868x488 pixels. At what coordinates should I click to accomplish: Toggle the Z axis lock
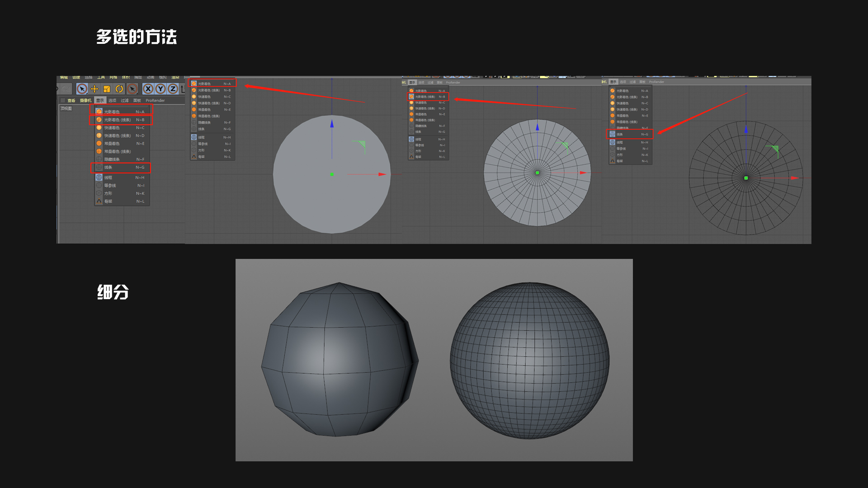(173, 89)
